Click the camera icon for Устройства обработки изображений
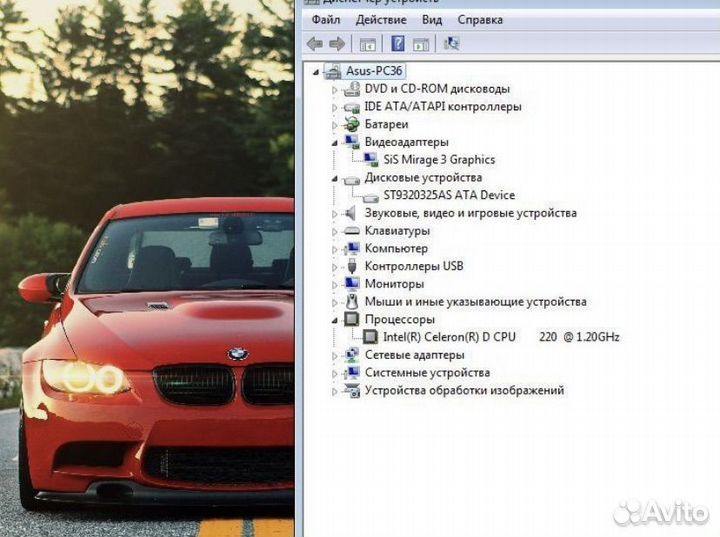 tap(352, 390)
